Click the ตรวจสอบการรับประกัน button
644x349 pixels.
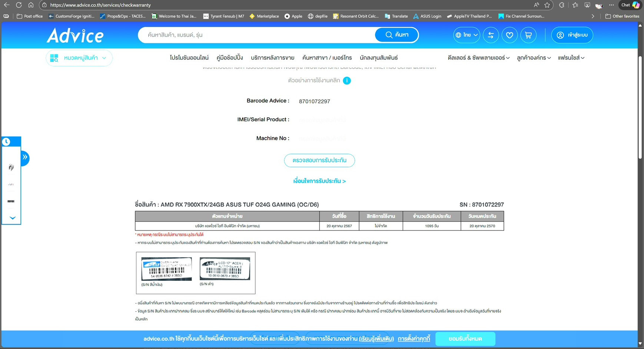(319, 160)
